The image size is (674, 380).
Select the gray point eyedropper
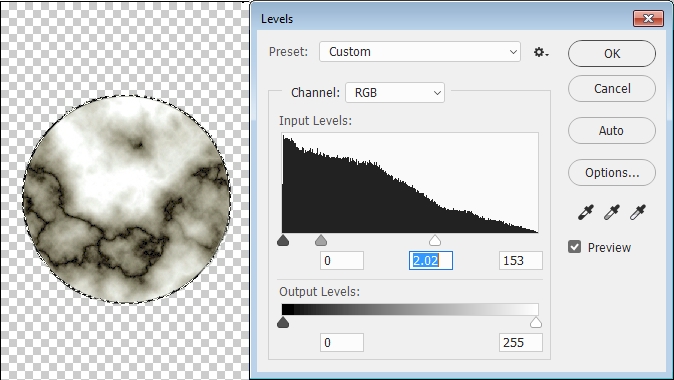(612, 212)
